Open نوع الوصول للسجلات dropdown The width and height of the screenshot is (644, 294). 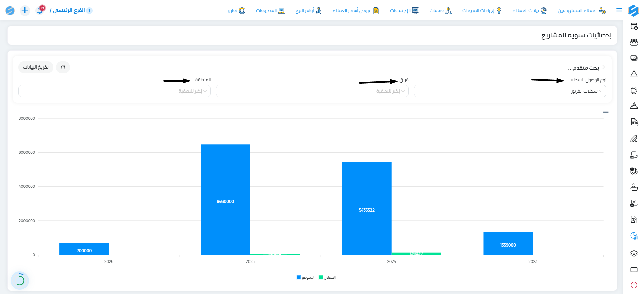point(510,91)
